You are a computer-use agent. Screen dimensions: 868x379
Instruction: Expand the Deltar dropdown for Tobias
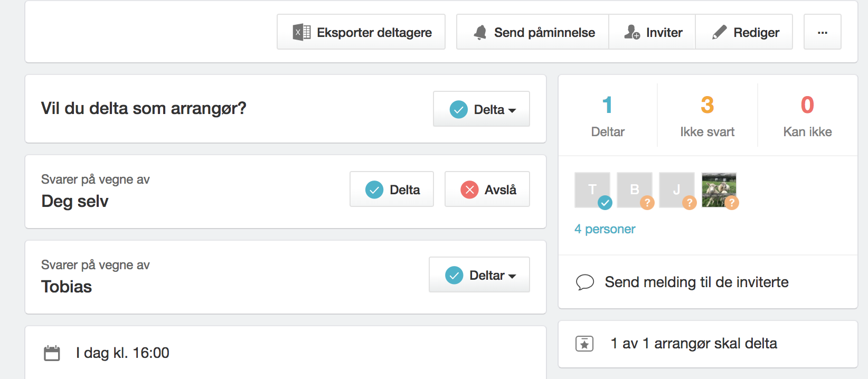tap(479, 274)
